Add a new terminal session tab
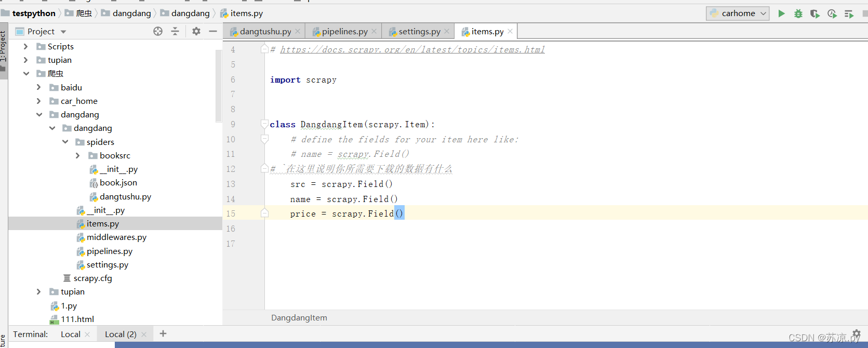This screenshot has height=348, width=868. click(163, 333)
